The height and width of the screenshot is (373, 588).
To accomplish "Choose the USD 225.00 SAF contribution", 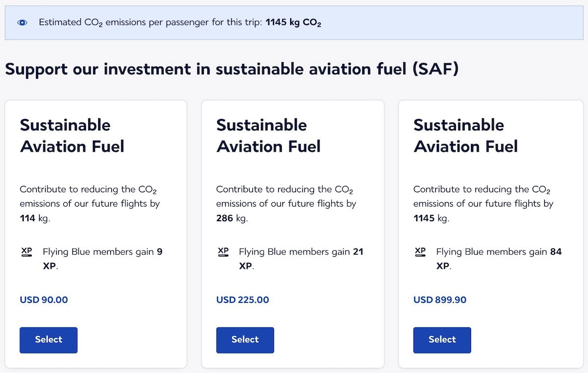I will (x=245, y=340).
